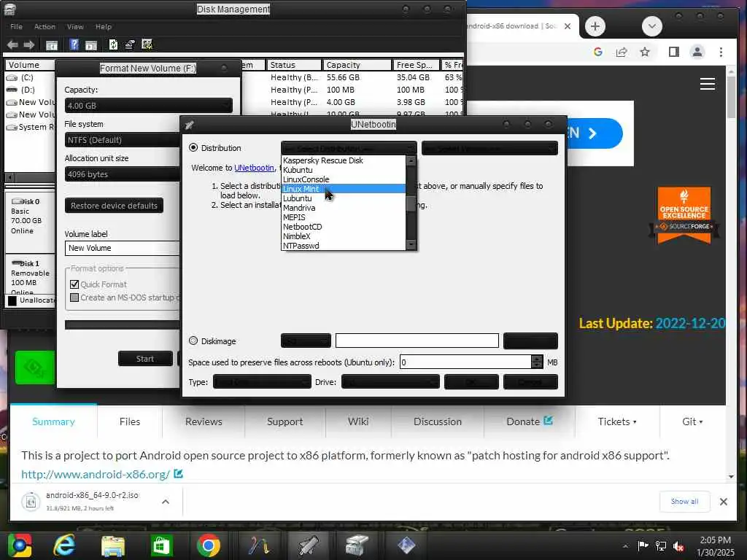The image size is (747, 560).
Task: Click the UNetbootin taskbar icon
Action: point(308,545)
